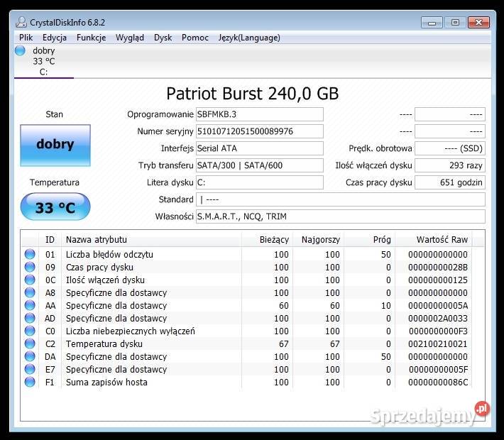Click the 'Nazwa atrybutu' column header
This screenshot has height=440, width=504.
(x=97, y=239)
